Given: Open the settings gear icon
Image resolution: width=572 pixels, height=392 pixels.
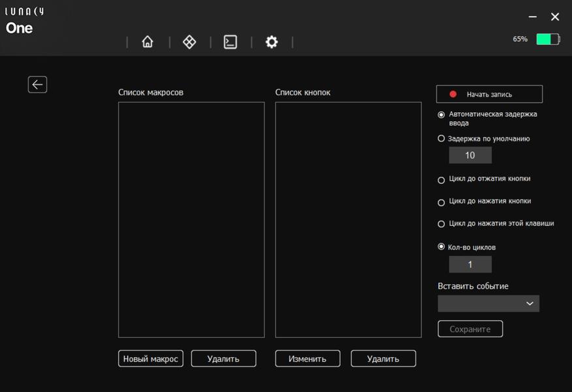Looking at the screenshot, I should (x=272, y=42).
